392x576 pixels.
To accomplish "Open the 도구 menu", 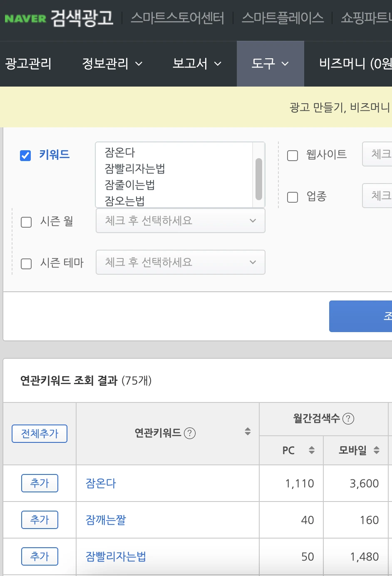I will click(x=270, y=64).
